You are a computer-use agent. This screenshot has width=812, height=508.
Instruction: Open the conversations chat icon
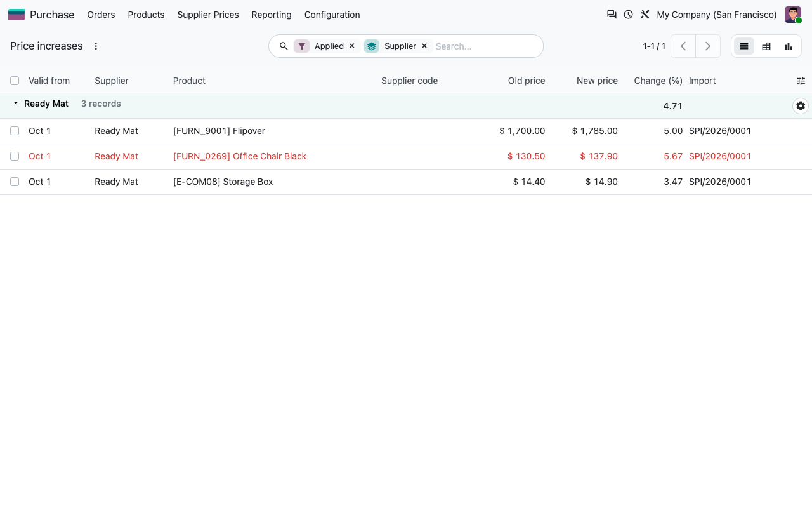[x=612, y=14]
